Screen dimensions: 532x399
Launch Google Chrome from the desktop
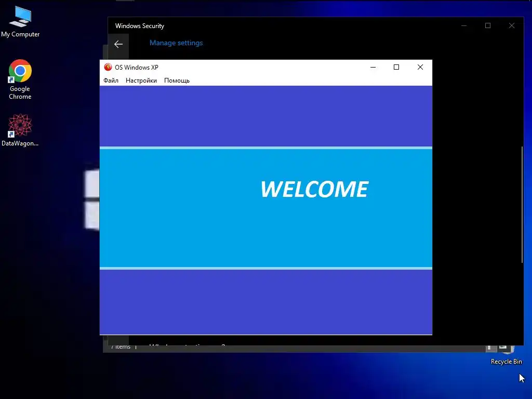[x=20, y=79]
